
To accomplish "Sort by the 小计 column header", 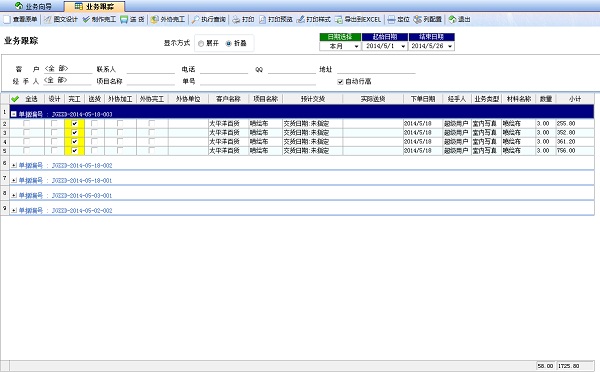I will click(575, 99).
